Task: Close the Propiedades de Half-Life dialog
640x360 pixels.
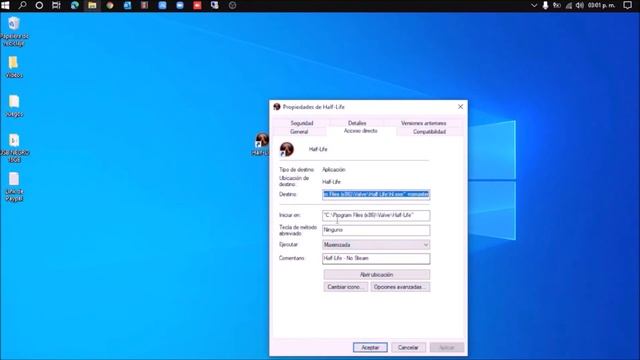Action: (460, 107)
